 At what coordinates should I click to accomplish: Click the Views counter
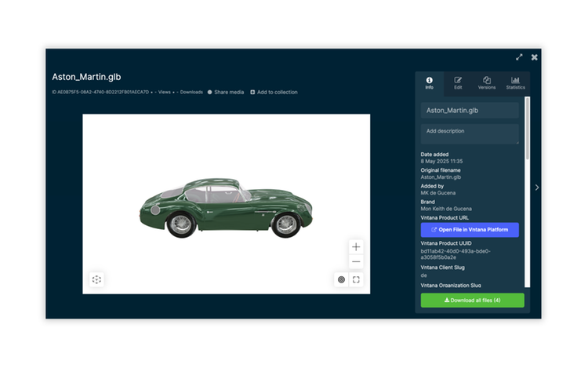[x=163, y=92]
